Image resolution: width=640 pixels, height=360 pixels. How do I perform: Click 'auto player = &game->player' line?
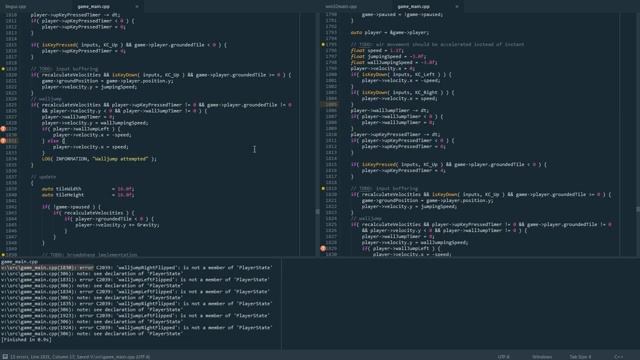390,33
